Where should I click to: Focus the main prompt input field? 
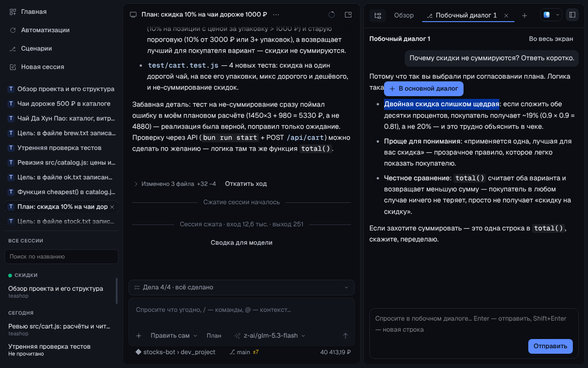coord(242,310)
